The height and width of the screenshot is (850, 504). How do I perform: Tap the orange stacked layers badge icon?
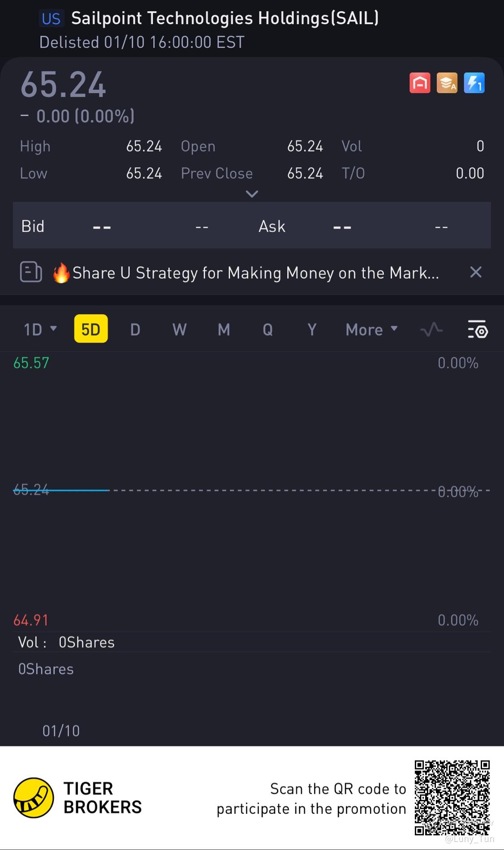click(x=447, y=83)
